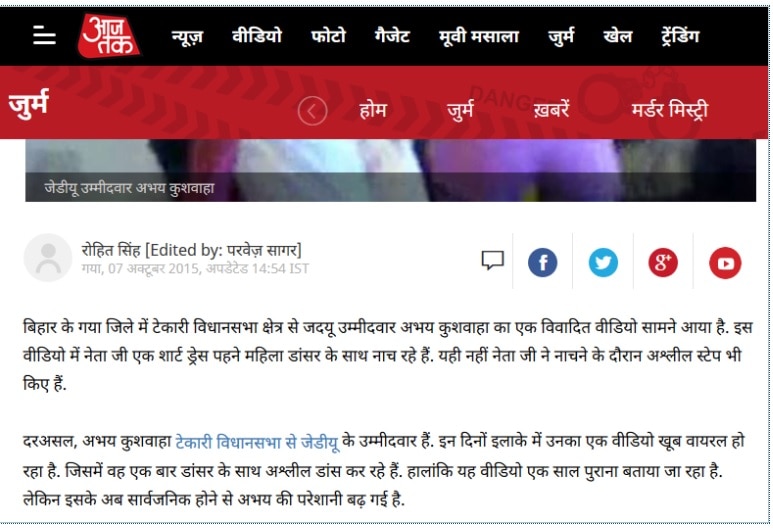This screenshot has height=529, width=773.
Task: Click the Aaj Tak logo
Action: [x=108, y=35]
